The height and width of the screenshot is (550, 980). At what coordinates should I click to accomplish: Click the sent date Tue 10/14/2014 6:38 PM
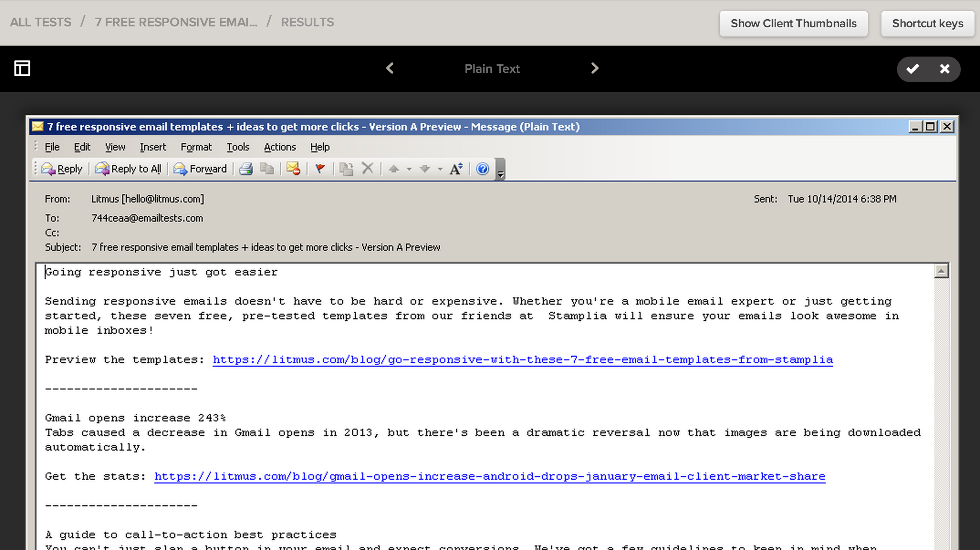pos(842,199)
